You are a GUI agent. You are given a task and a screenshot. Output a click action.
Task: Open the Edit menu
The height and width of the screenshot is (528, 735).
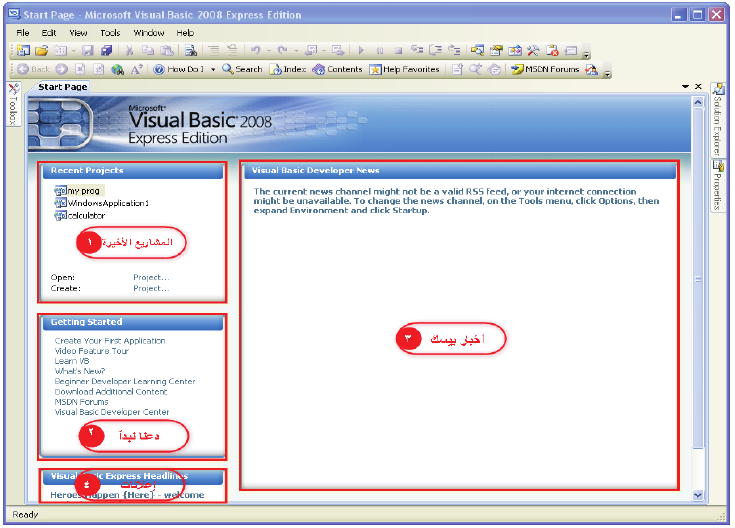pyautogui.click(x=49, y=33)
